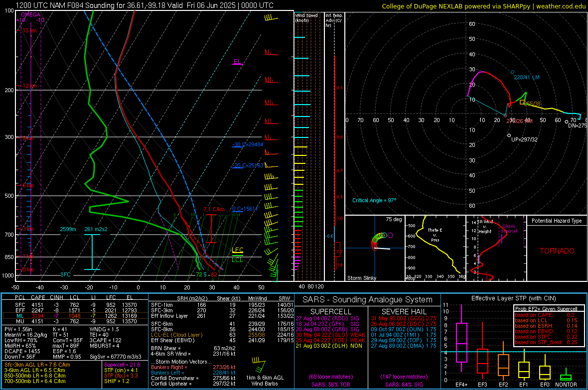
Task: Click the '-20 C=25163' temperature level label
Action: pos(248,165)
